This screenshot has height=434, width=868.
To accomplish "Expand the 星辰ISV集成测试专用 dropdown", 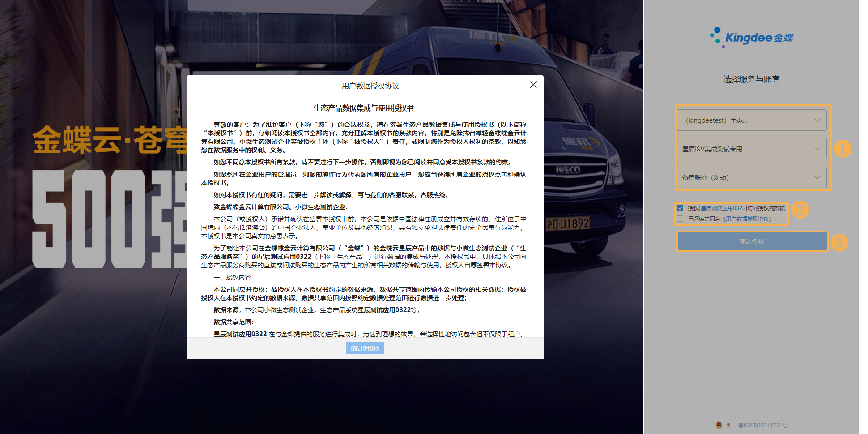I will [x=751, y=149].
